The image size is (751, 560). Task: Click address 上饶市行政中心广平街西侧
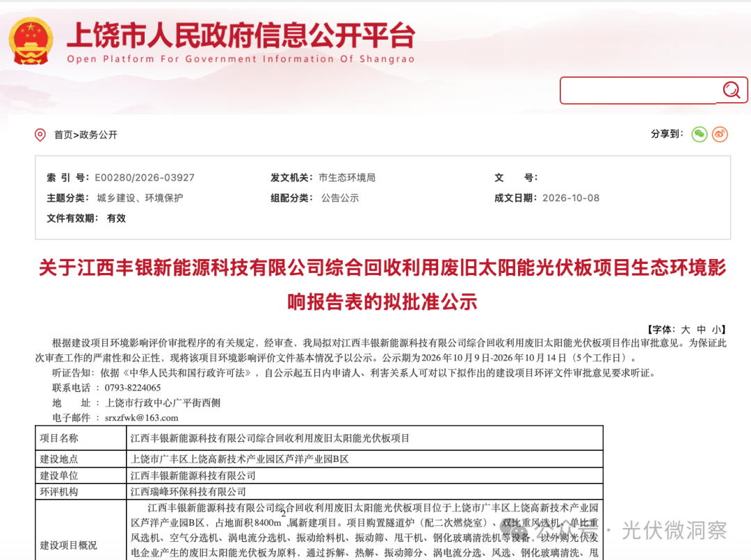tap(162, 403)
